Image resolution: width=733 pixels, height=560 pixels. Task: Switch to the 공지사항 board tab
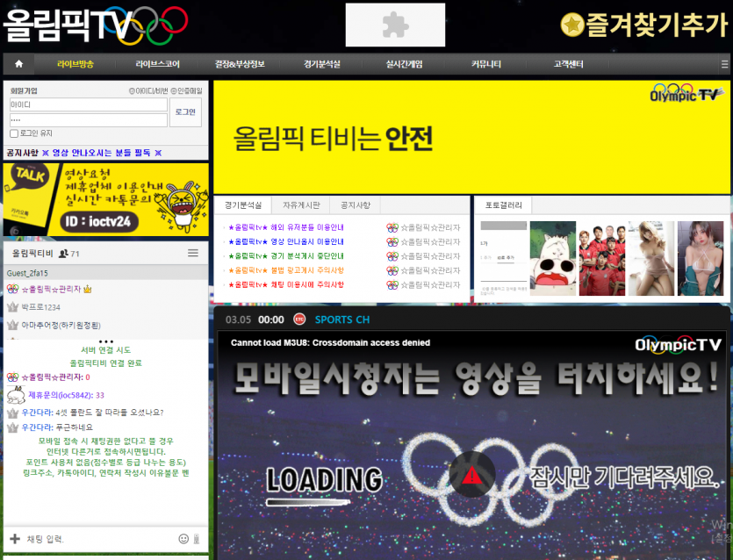(356, 205)
